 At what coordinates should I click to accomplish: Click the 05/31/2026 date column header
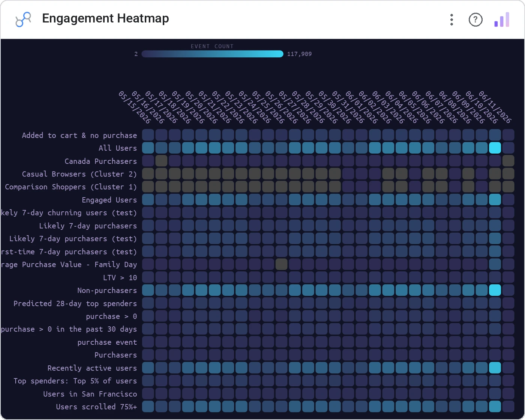coord(348,108)
